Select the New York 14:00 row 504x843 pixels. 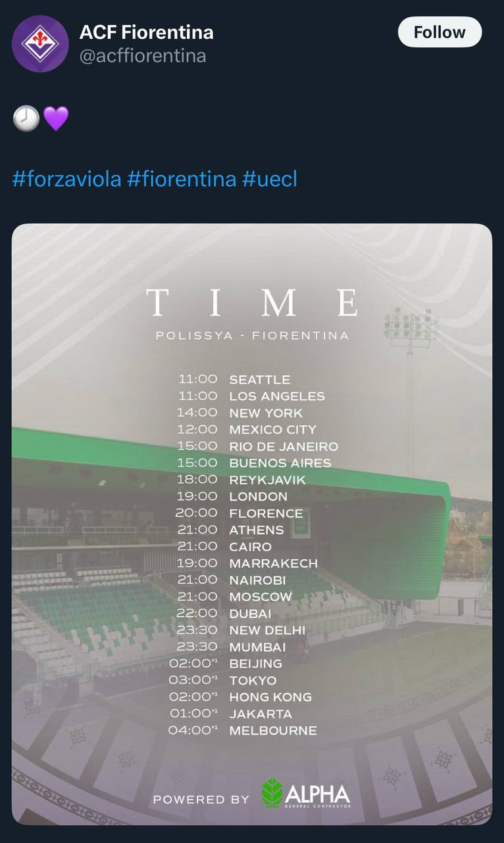tap(239, 413)
